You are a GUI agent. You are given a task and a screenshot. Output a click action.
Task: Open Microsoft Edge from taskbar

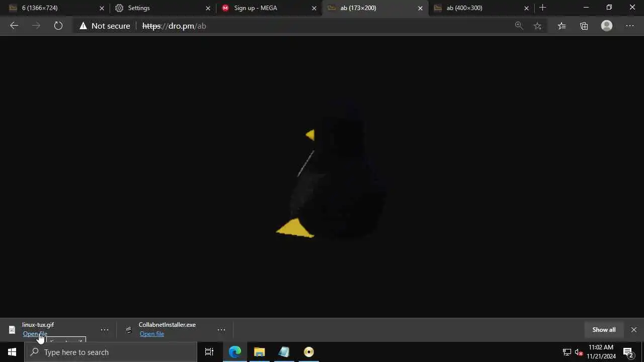coord(235,352)
